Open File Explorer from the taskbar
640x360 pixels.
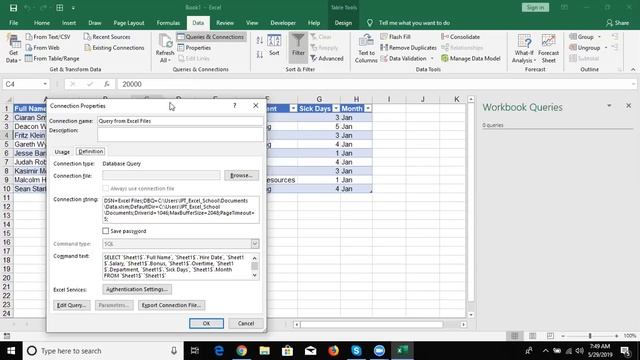(264, 351)
